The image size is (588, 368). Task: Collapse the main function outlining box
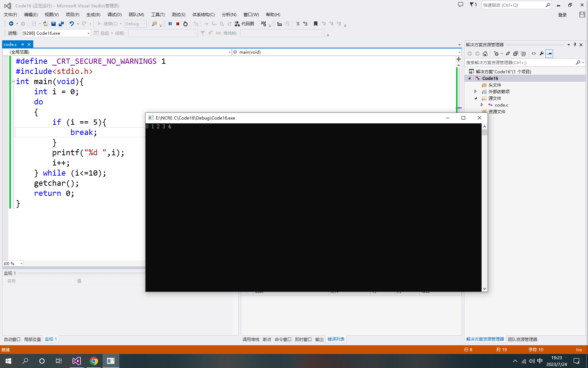point(13,82)
